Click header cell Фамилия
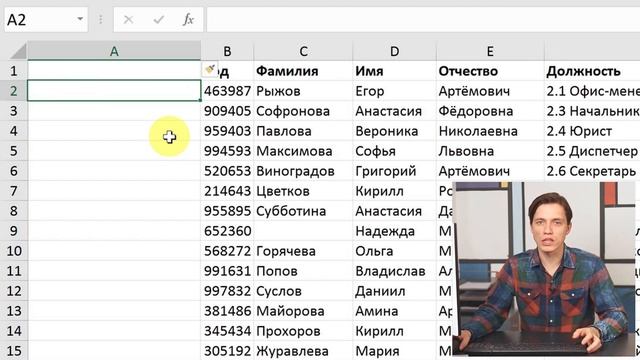The width and height of the screenshot is (640, 360). click(x=303, y=71)
